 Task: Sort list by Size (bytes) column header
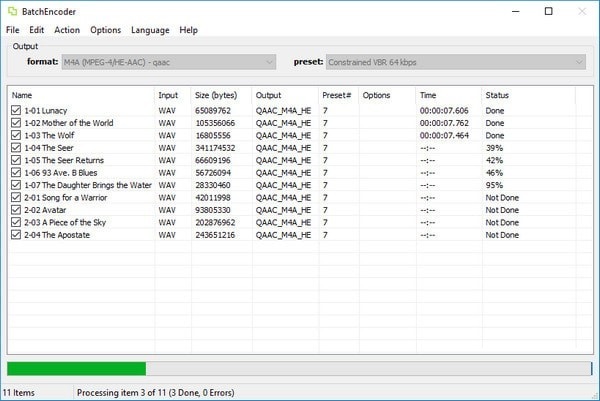click(220, 95)
